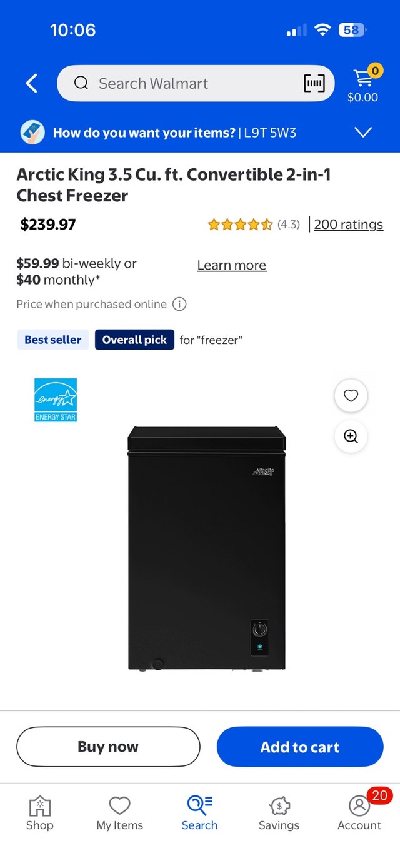This screenshot has height=868, width=400.
Task: Open the barcode scanner icon
Action: (x=314, y=83)
